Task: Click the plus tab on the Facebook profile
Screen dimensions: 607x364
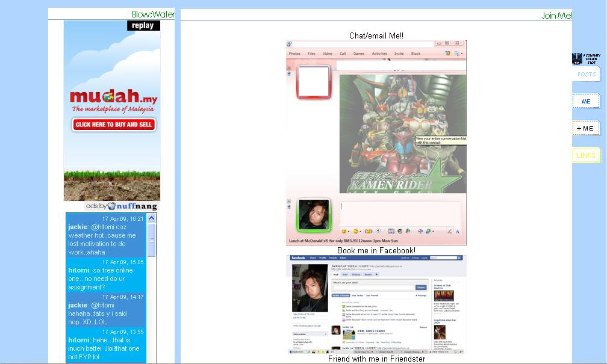Action: click(x=377, y=274)
